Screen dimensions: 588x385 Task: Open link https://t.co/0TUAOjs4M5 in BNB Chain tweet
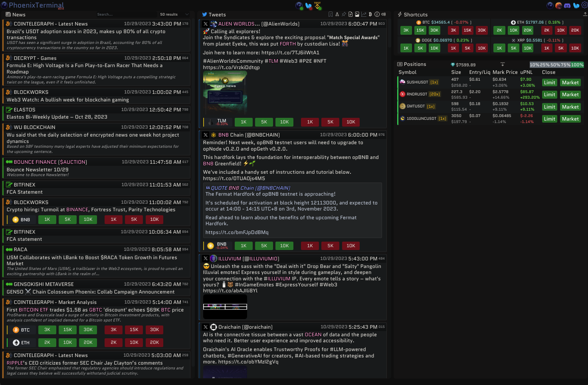(x=234, y=179)
